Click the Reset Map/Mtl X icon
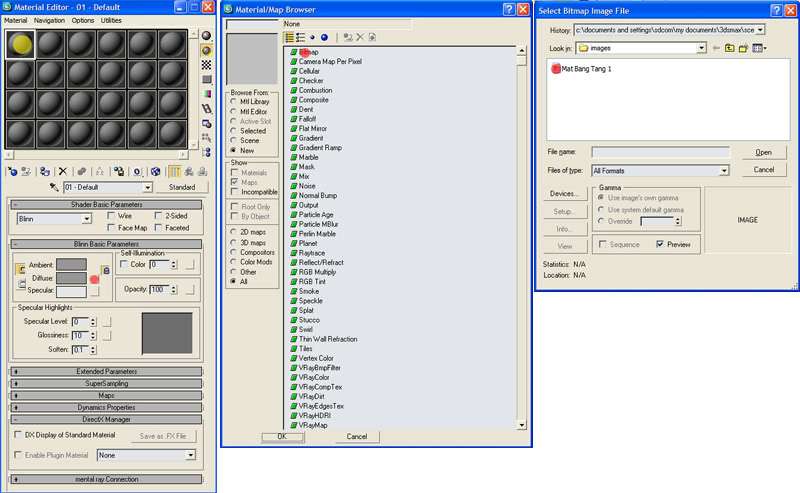The height and width of the screenshot is (493, 800). 63,171
